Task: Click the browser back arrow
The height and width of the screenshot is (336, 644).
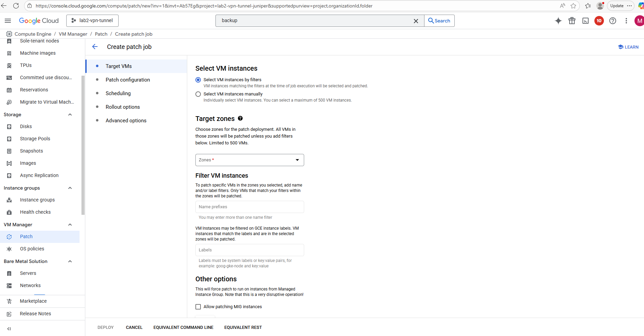Action: click(x=4, y=6)
